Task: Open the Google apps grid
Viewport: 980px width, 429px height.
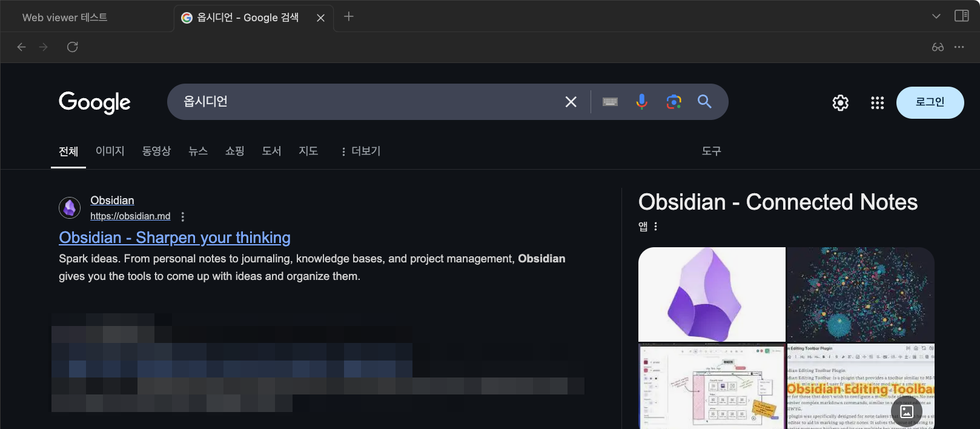Action: click(878, 103)
